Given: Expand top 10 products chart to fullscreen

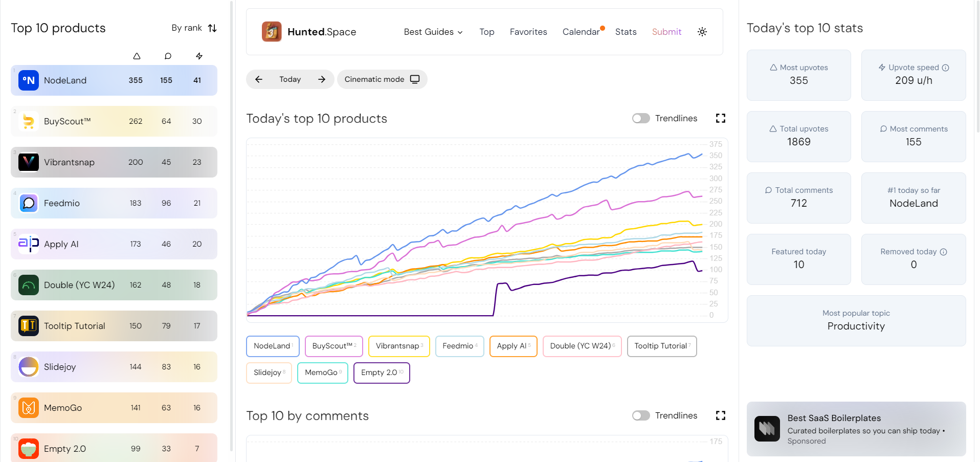Looking at the screenshot, I should point(721,118).
